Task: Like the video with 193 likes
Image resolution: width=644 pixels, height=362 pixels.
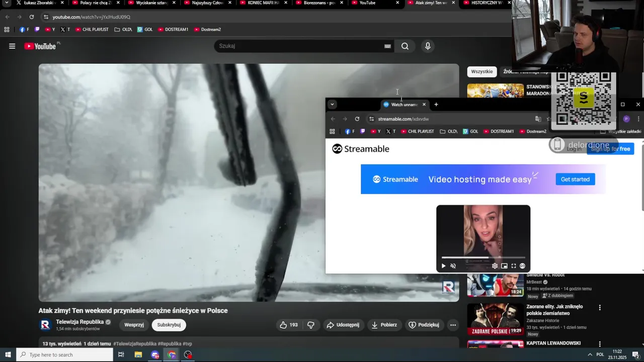Action: click(289, 325)
